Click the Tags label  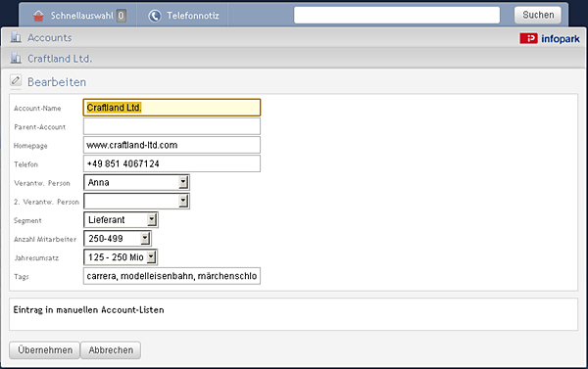tap(22, 277)
